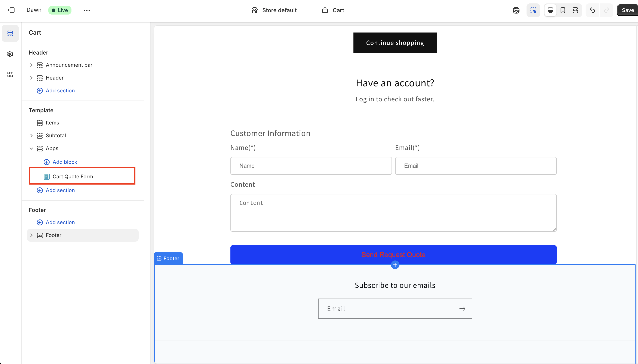Viewport: 638px width, 364px height.
Task: Open the Store default selector
Action: pos(274,10)
